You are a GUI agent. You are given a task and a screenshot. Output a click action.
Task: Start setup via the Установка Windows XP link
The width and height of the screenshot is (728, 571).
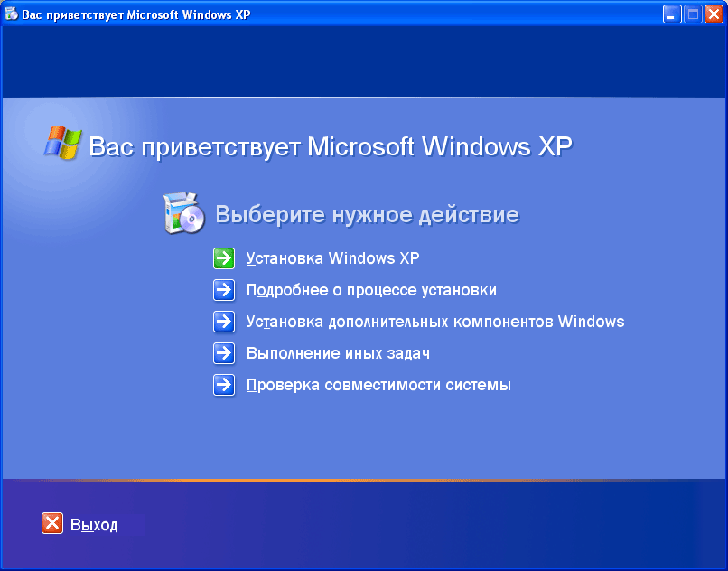click(332, 258)
